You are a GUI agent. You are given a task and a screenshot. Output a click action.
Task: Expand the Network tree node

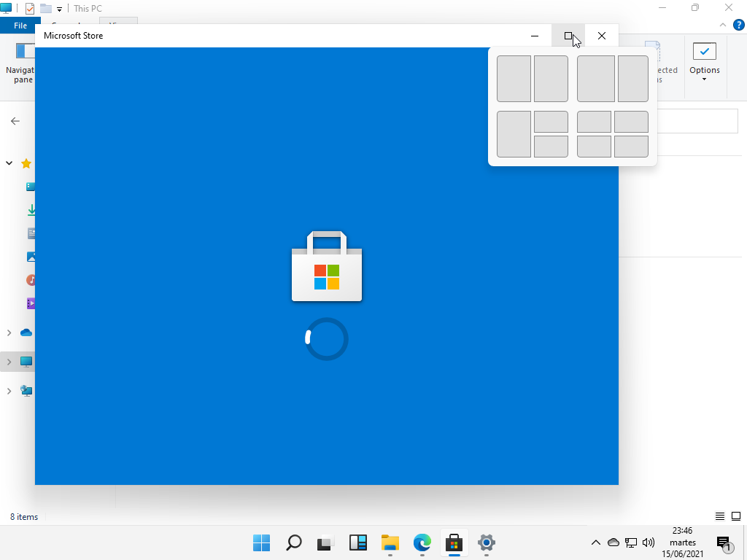point(9,391)
